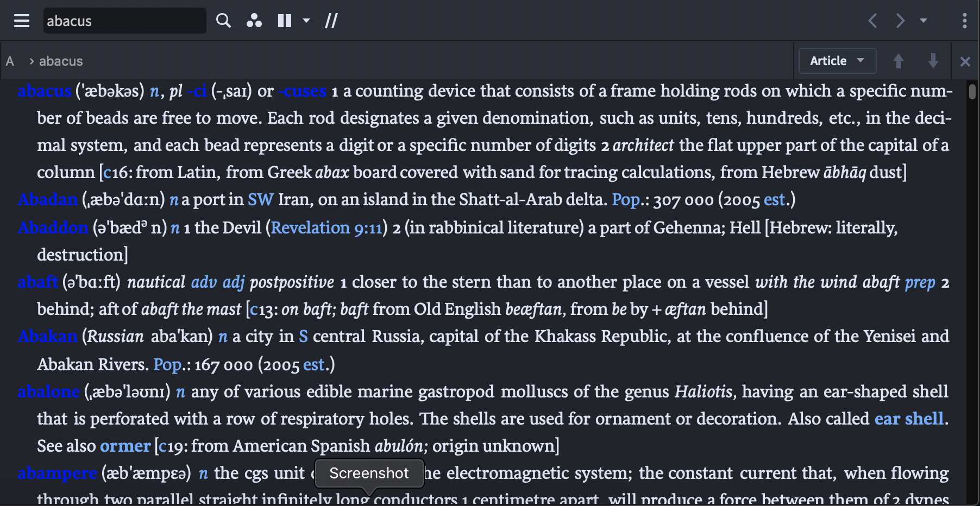Open the abaft headword link
This screenshot has height=506, width=980.
point(37,282)
